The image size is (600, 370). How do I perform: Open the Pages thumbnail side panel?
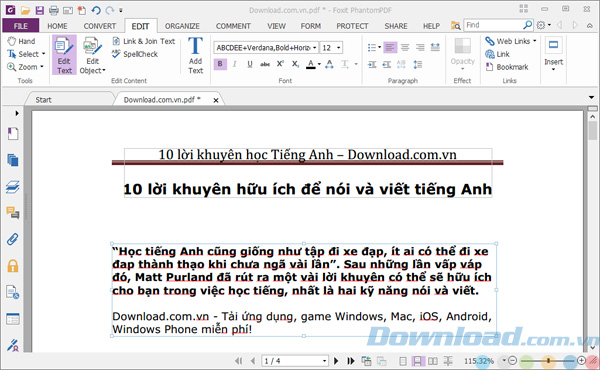[x=13, y=160]
